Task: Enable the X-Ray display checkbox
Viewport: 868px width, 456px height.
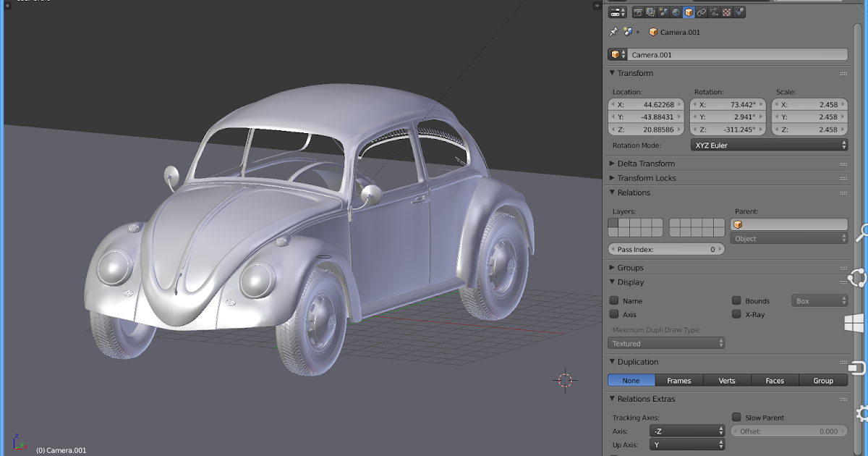Action: pos(736,314)
